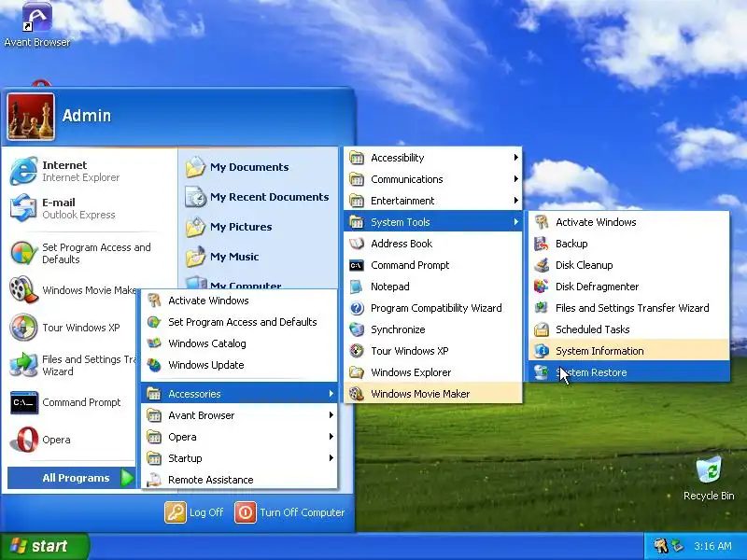Launch Disk Cleanup

click(x=628, y=265)
